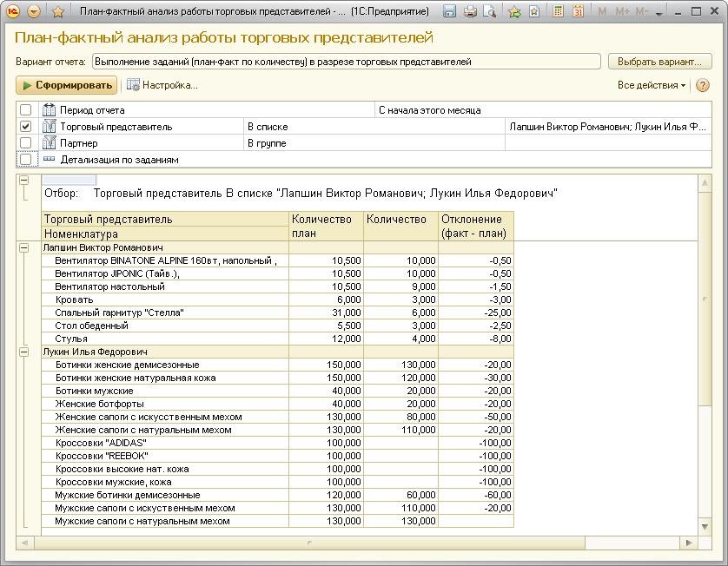
Task: Click the Вариант отчета text field
Action: point(346,62)
